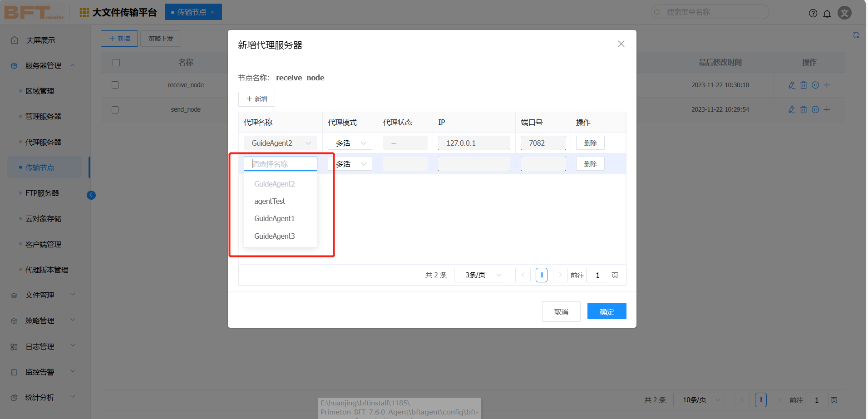The height and width of the screenshot is (419, 868).
Task: Click plus icon in receive_node row
Action: [x=827, y=85]
